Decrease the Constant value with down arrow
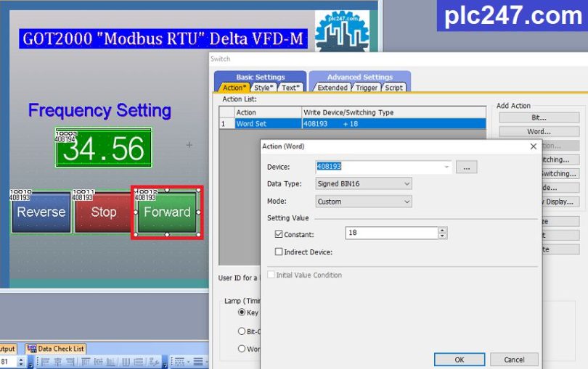The image size is (588, 369). tap(443, 236)
